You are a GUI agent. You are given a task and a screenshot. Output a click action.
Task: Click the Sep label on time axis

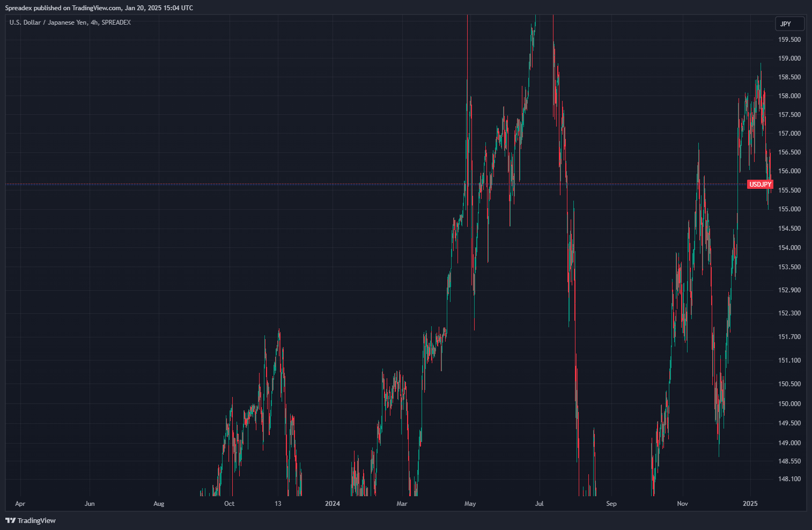611,504
